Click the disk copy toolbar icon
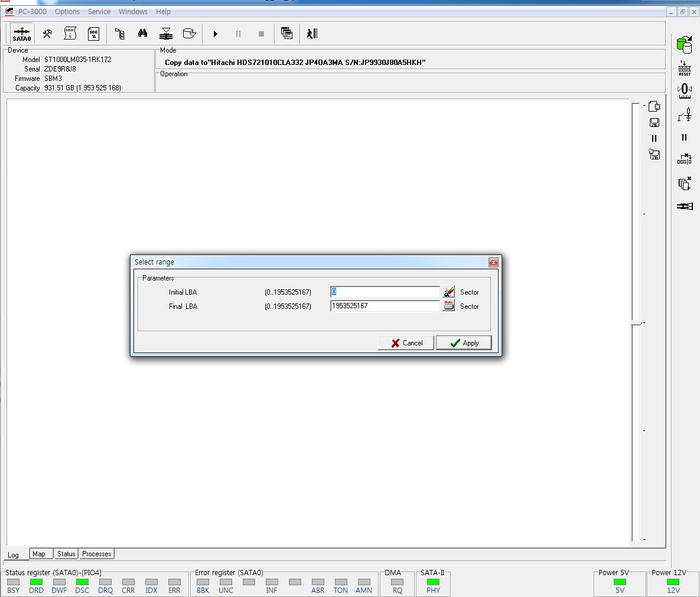Image resolution: width=700 pixels, height=597 pixels. 189,34
